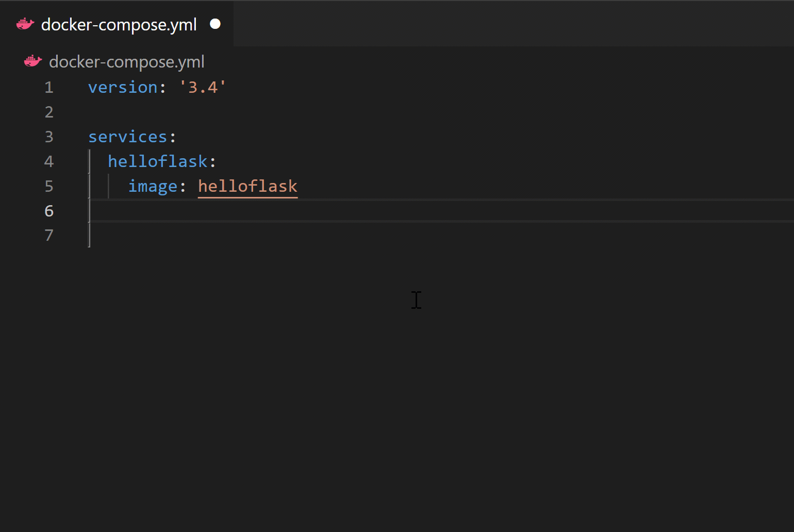Place cursor on empty line 6
Viewport: 794px width, 532px height.
[155, 211]
